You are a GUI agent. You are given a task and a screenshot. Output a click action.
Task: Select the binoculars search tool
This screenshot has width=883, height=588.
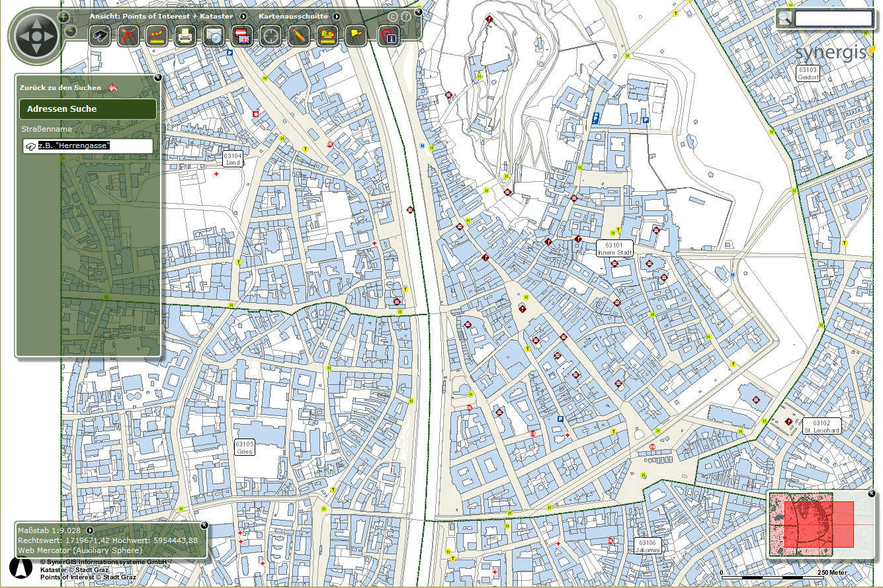[100, 36]
